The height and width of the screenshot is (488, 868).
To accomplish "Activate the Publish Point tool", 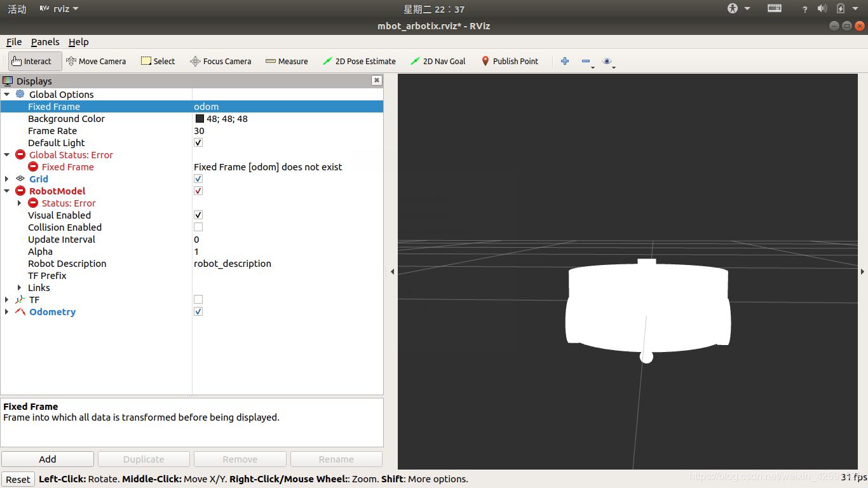I will (x=510, y=61).
